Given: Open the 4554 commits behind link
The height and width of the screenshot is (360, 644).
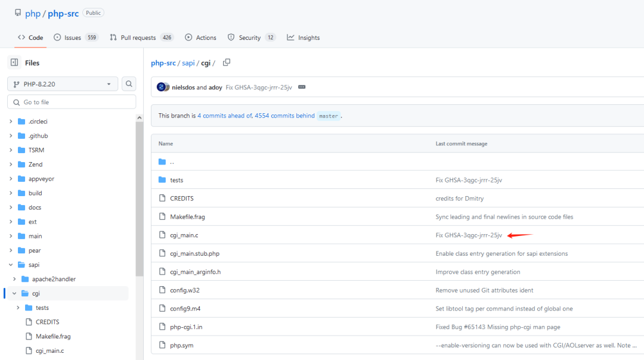Looking at the screenshot, I should point(284,116).
